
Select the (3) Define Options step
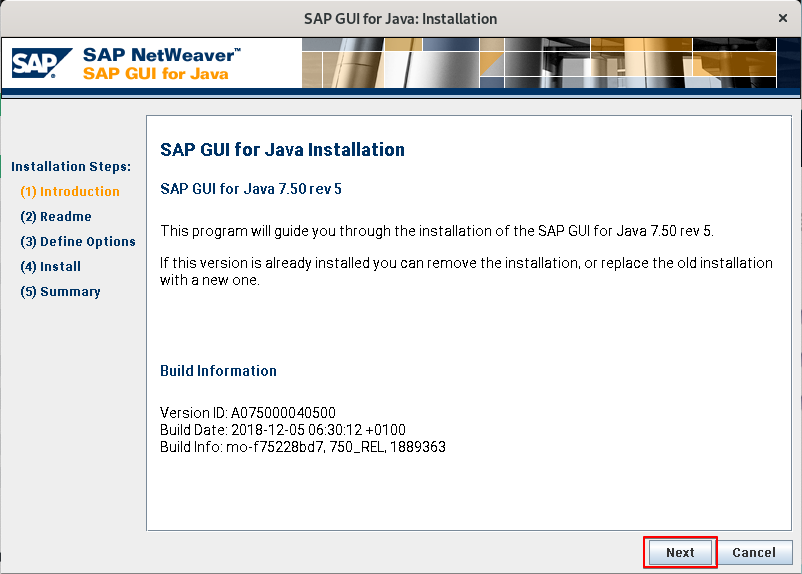click(x=78, y=241)
